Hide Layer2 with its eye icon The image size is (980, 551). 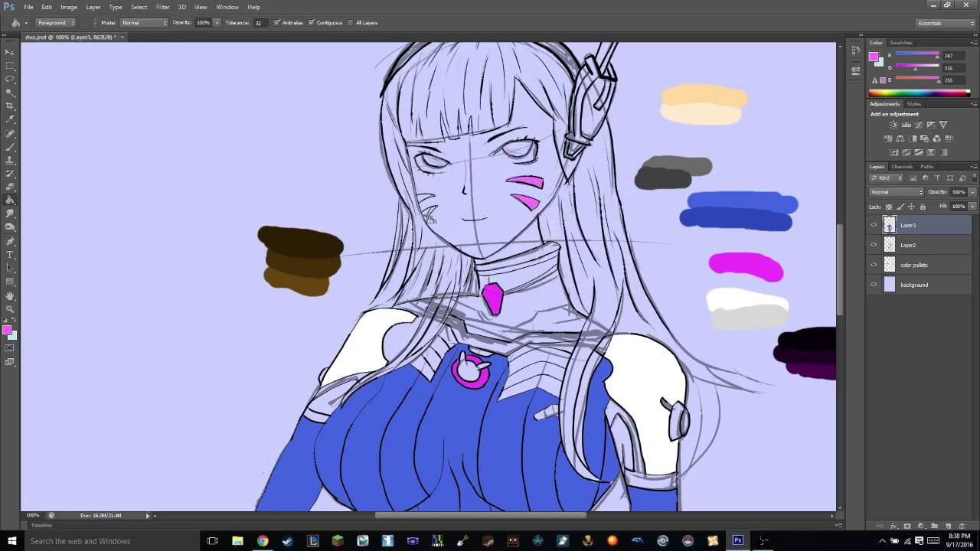tap(874, 245)
